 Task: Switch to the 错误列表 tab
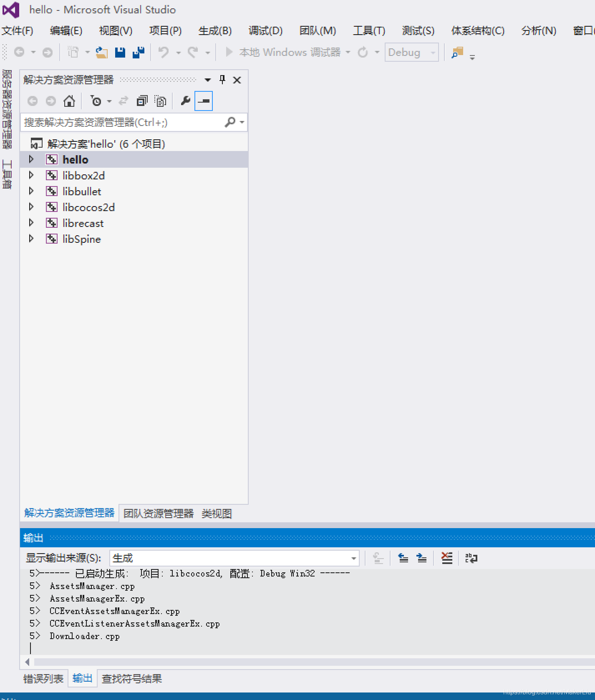point(43,679)
